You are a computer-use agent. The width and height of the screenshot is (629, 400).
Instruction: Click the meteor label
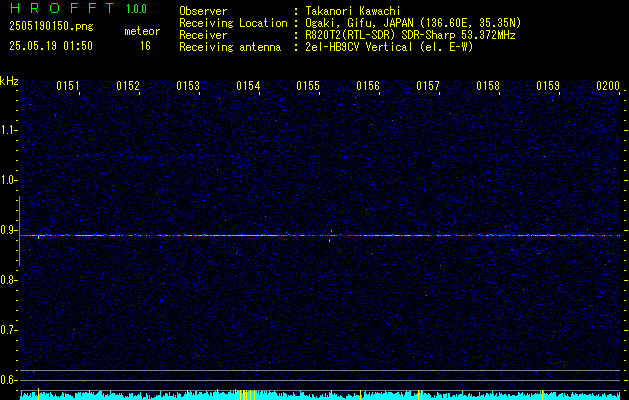coord(142,31)
